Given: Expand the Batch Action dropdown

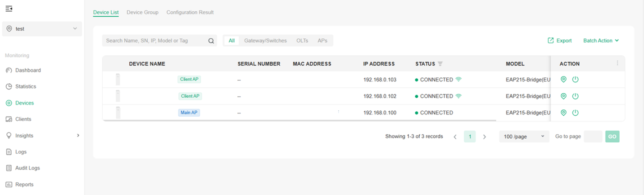Looking at the screenshot, I should 601,41.
